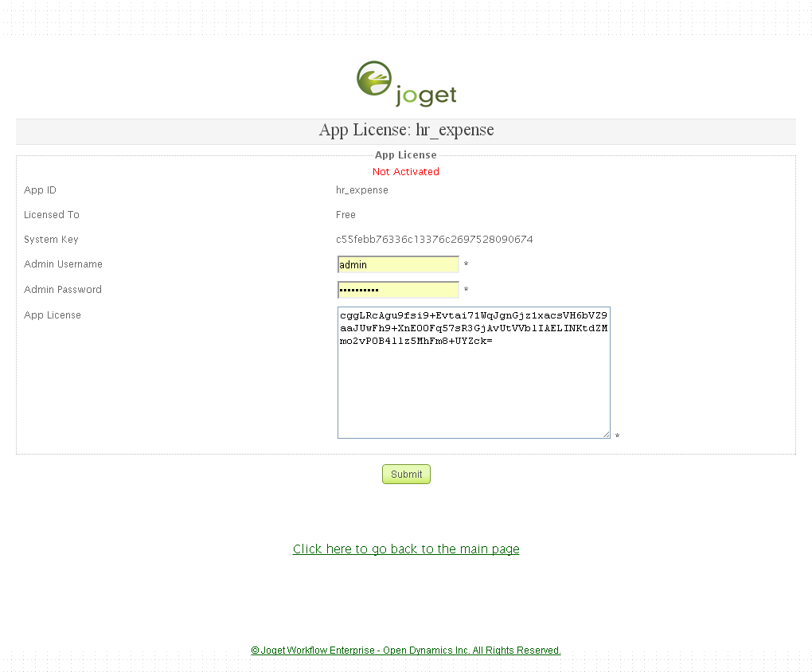The image size is (812, 672).
Task: Click the App ID label
Action: pyautogui.click(x=40, y=190)
